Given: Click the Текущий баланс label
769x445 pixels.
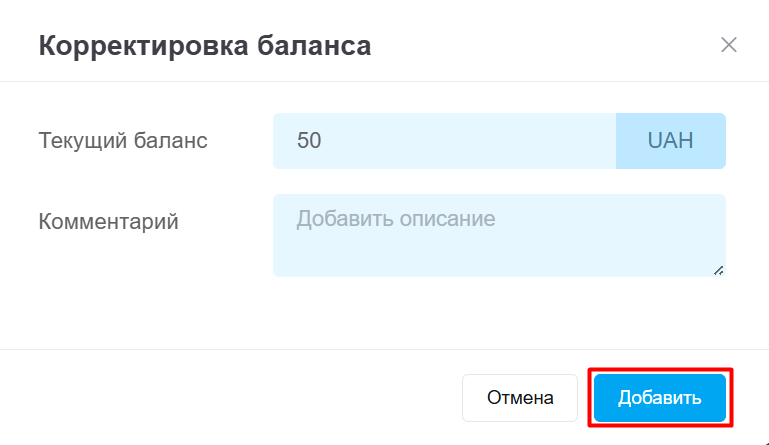Looking at the screenshot, I should point(123,141).
